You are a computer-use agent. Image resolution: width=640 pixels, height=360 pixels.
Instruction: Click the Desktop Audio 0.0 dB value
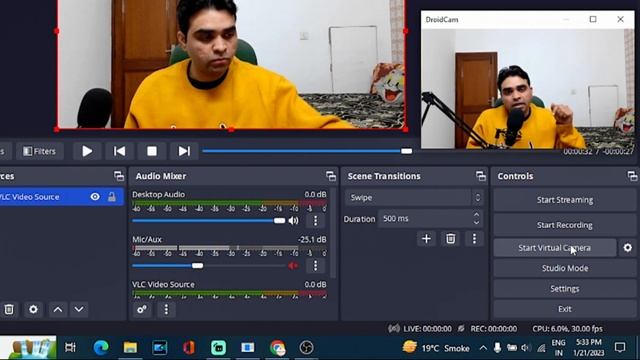[315, 194]
